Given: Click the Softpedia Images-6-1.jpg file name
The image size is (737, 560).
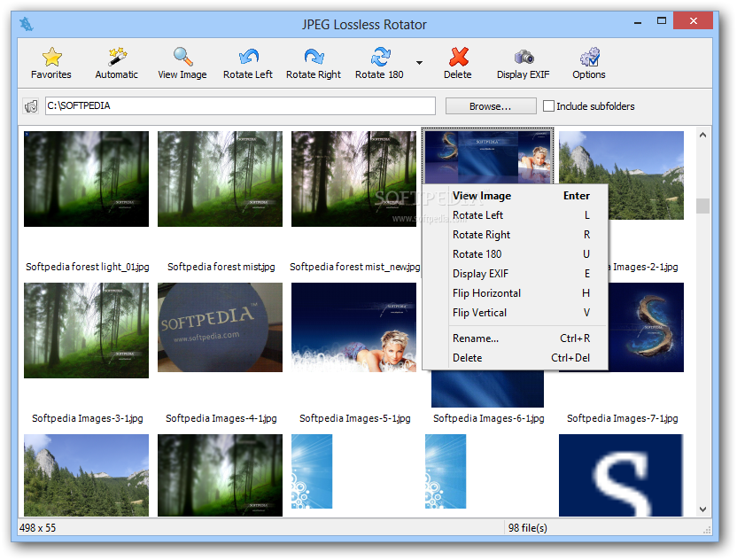Looking at the screenshot, I should [489, 418].
